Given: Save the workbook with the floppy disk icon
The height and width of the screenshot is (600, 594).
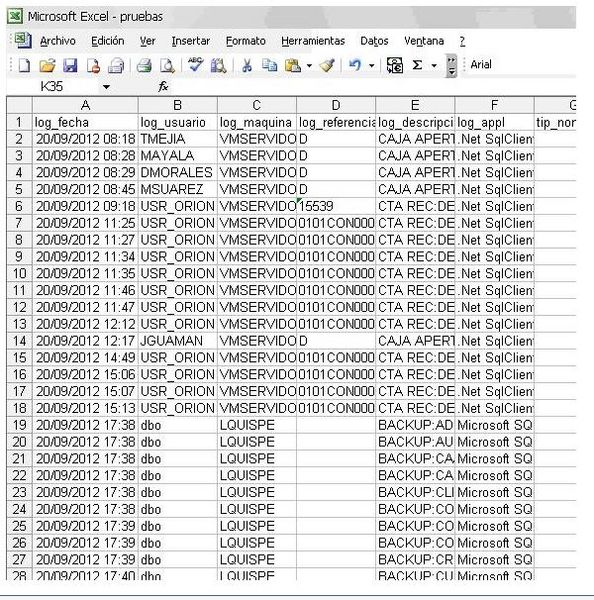Looking at the screenshot, I should coord(70,65).
